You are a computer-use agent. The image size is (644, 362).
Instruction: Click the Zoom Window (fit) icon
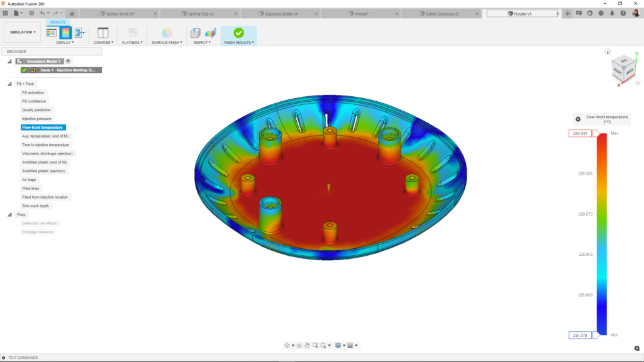click(323, 346)
